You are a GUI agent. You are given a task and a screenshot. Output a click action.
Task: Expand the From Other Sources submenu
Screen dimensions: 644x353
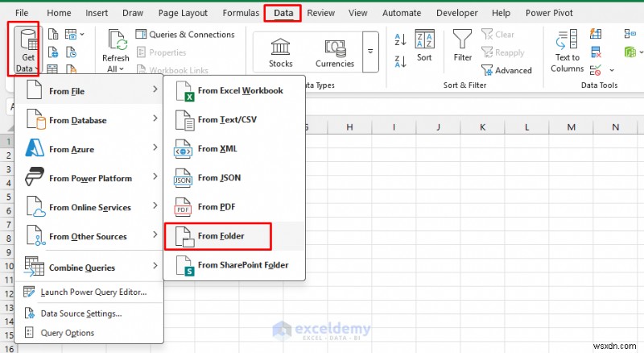pos(89,236)
